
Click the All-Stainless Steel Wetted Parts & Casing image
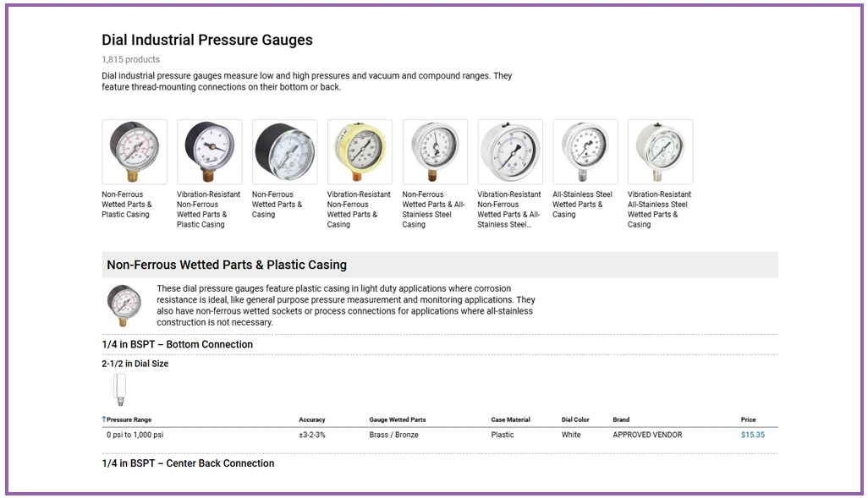[x=585, y=152]
